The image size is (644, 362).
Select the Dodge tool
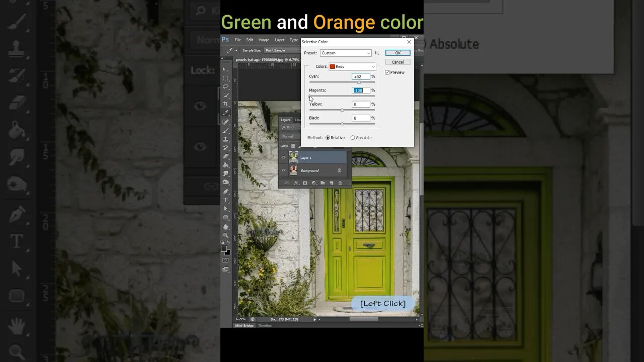[x=226, y=182]
